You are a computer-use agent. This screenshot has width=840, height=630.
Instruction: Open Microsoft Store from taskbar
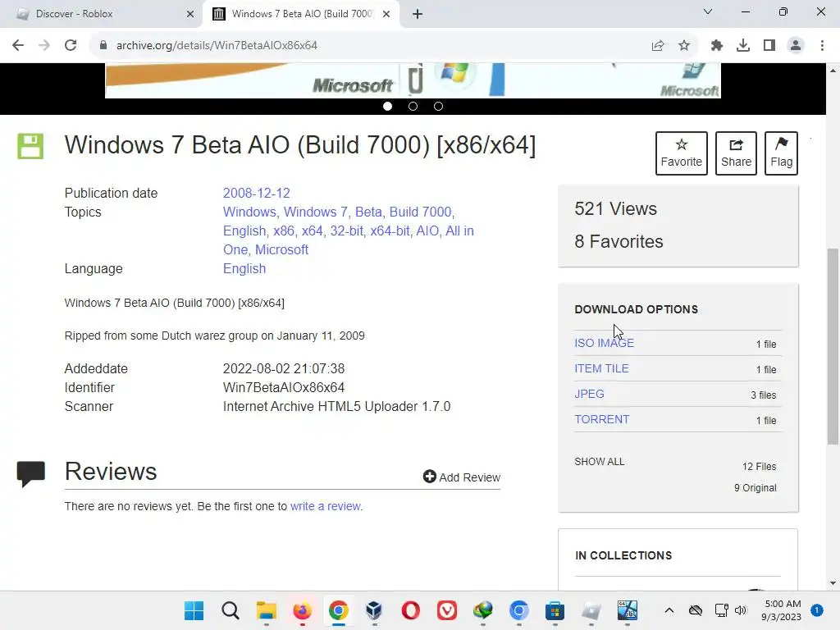(x=555, y=610)
